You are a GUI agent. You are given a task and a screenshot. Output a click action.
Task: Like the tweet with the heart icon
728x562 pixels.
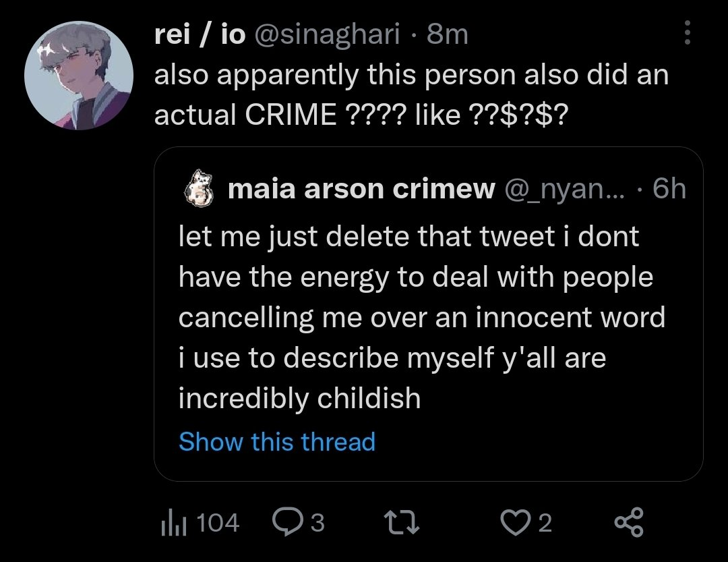point(515,523)
